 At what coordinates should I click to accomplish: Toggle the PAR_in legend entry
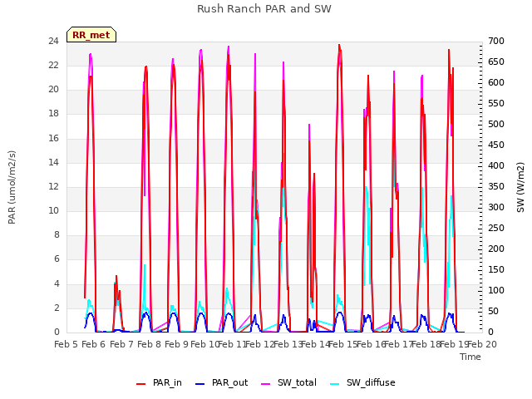pos(159,382)
